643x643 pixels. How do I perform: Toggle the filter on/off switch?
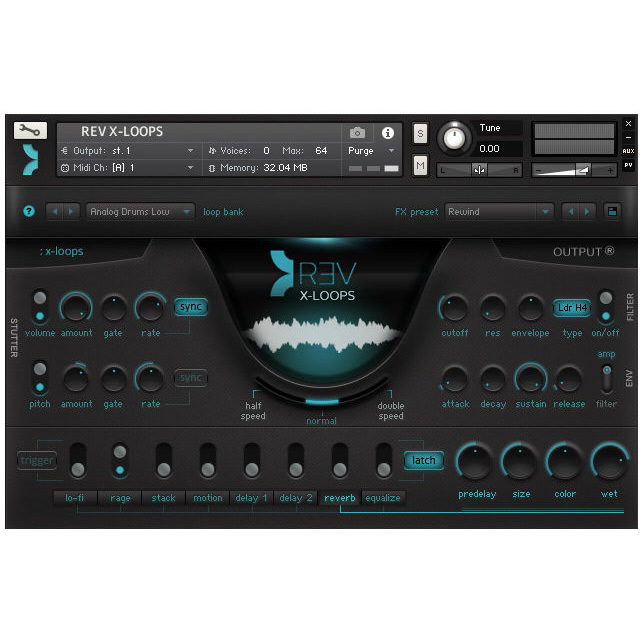[606, 307]
